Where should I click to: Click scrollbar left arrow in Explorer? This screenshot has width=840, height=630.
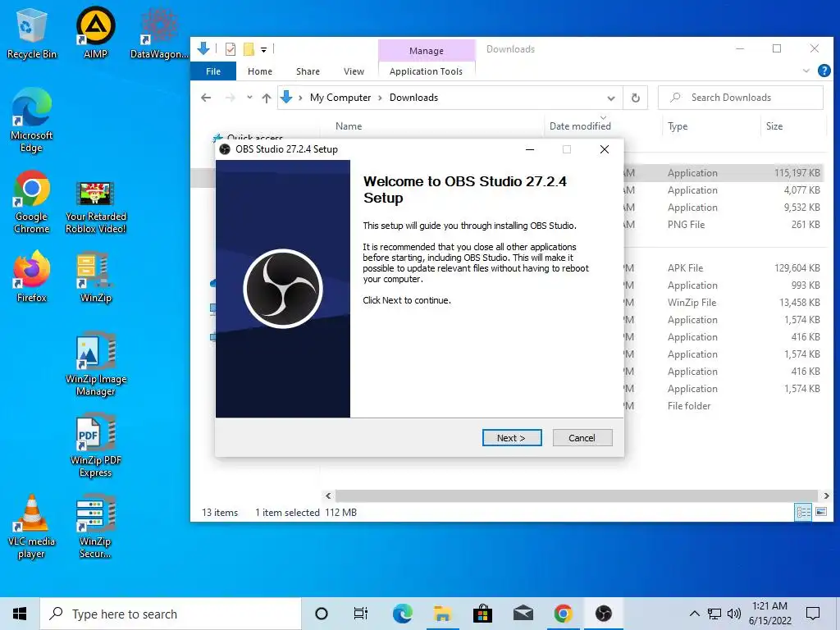click(328, 496)
